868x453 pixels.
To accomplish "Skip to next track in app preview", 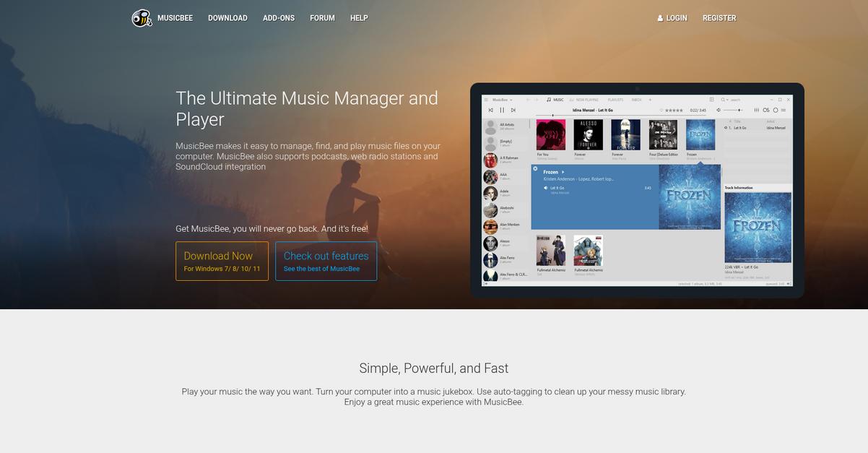I will click(x=513, y=110).
